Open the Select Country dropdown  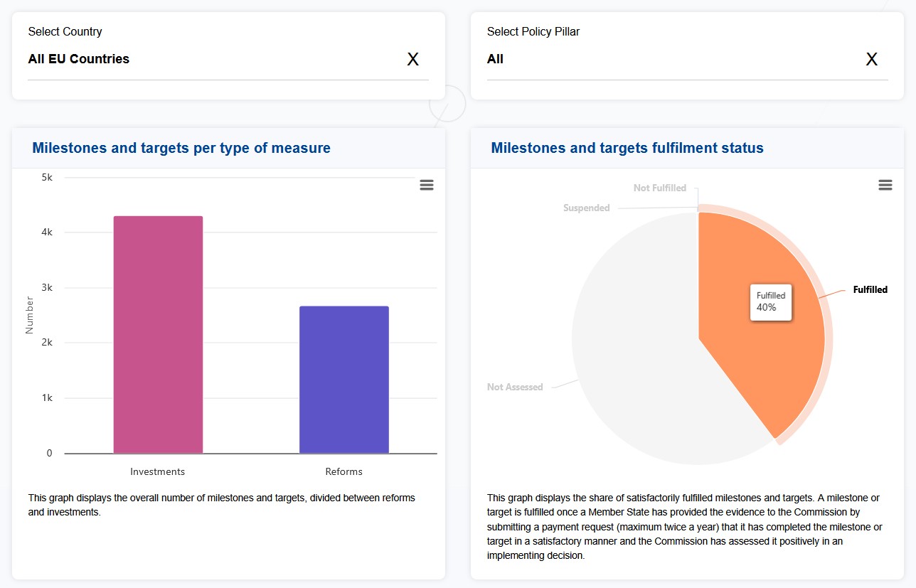click(213, 59)
